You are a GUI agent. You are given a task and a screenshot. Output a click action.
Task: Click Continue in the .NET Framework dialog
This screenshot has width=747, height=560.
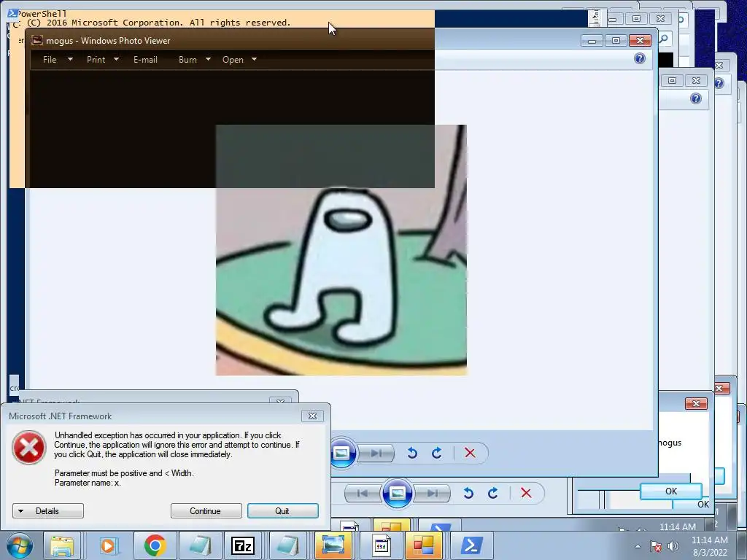[x=206, y=511]
